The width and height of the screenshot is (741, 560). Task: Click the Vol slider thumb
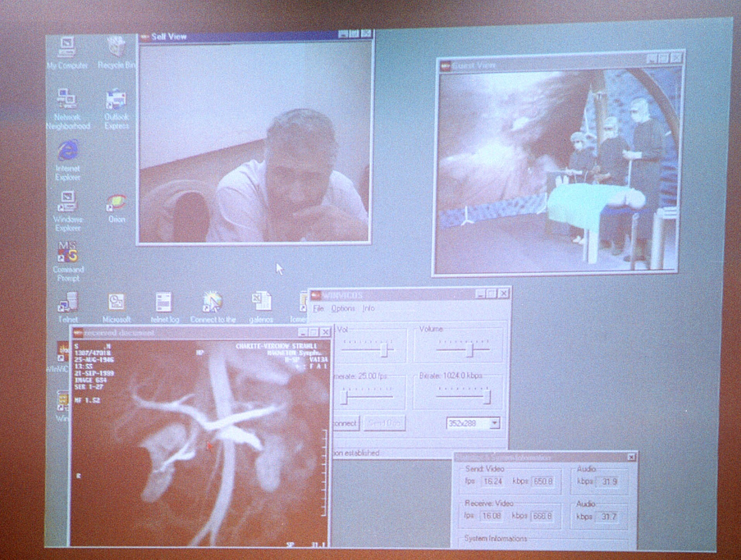pos(384,350)
